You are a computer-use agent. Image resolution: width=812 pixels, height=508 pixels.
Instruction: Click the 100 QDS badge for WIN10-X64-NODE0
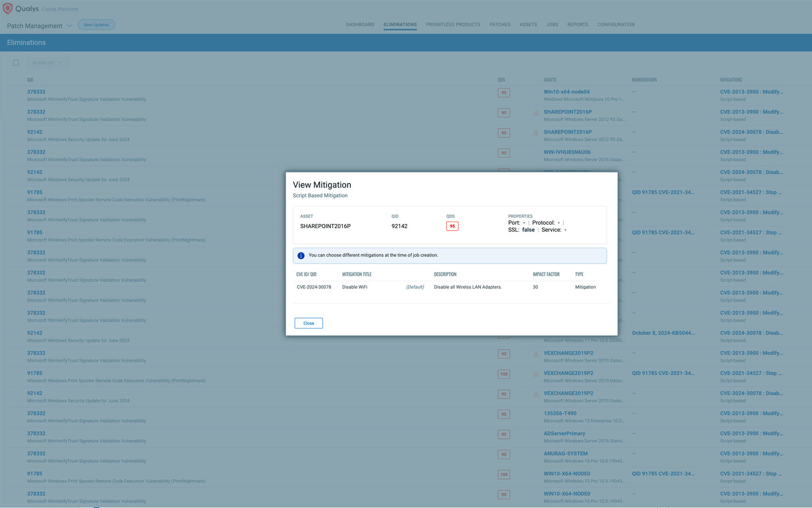click(x=504, y=475)
